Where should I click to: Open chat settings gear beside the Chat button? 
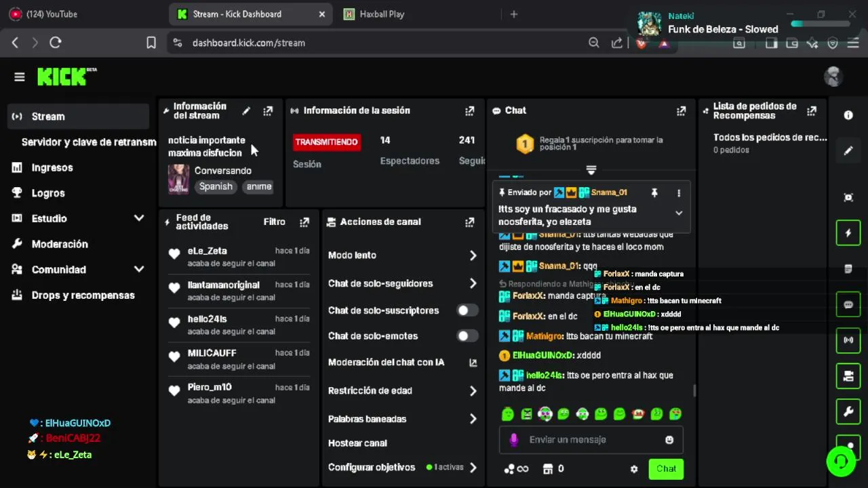point(634,469)
